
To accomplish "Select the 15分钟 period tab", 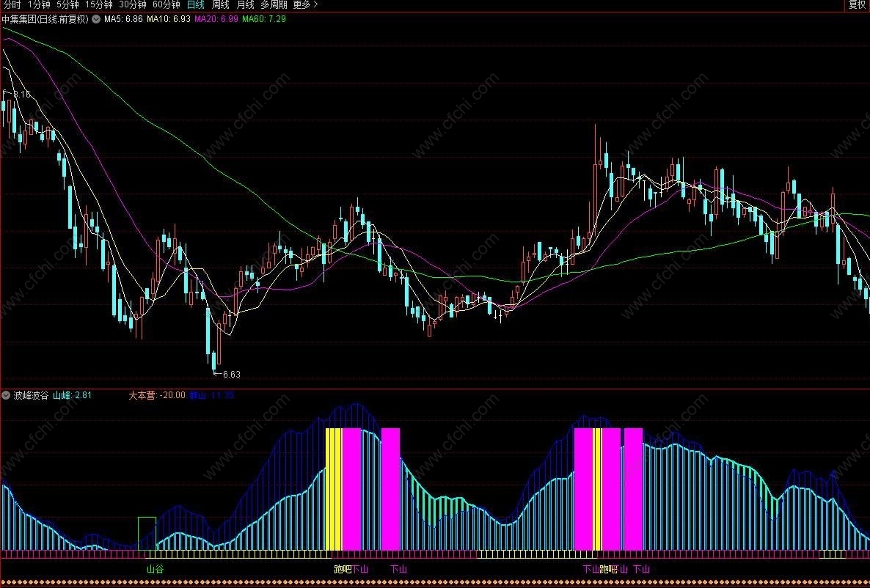I will [x=98, y=5].
